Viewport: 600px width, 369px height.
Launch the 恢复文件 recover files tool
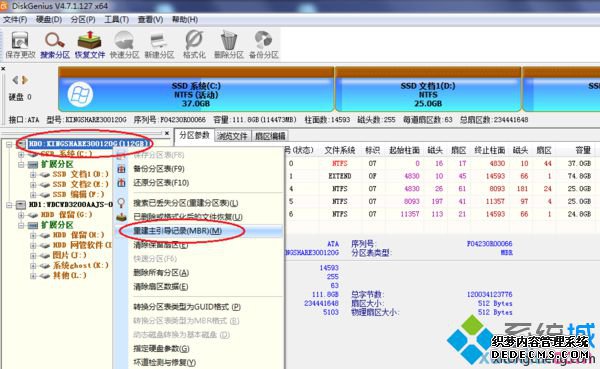click(x=90, y=45)
